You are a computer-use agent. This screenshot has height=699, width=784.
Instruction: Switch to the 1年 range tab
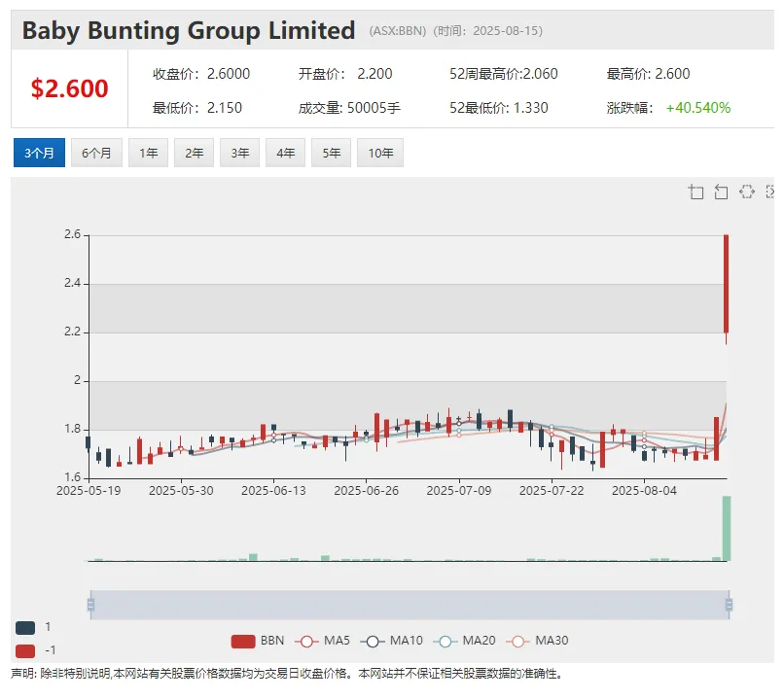pos(148,153)
